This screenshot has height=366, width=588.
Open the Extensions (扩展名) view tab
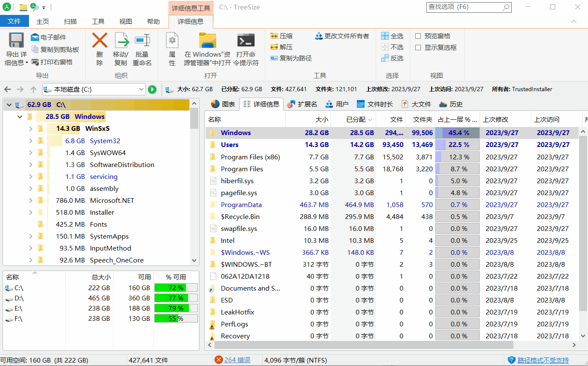(x=302, y=104)
